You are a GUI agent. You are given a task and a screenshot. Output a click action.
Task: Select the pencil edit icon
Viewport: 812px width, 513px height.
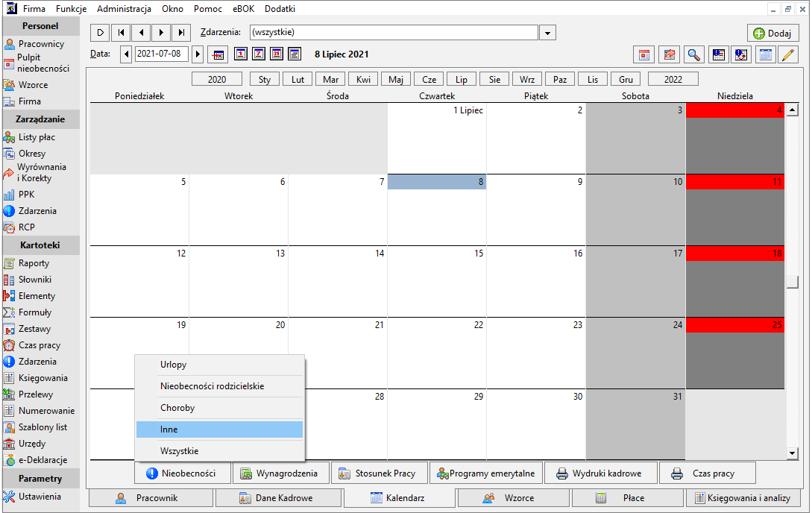pyautogui.click(x=788, y=54)
